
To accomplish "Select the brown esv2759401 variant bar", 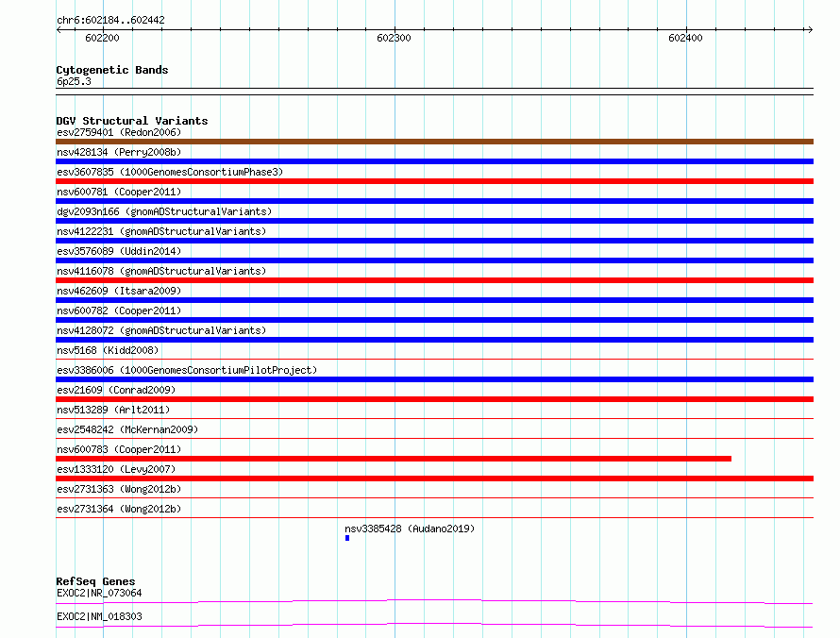I will click(434, 142).
